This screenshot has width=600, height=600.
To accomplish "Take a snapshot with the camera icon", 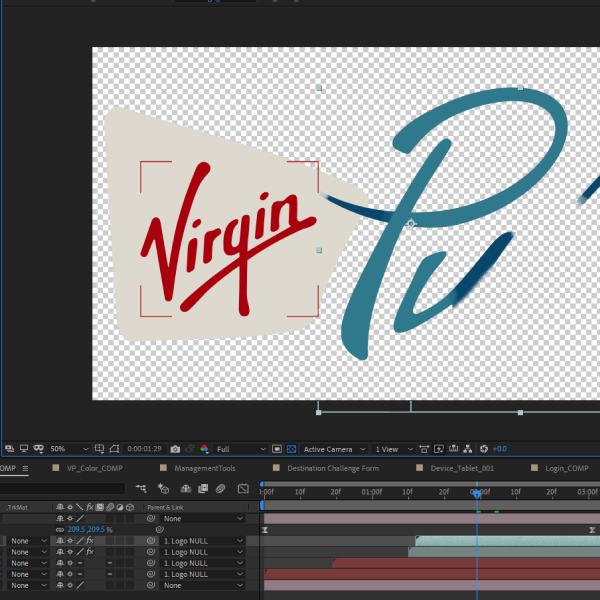I will (x=175, y=449).
